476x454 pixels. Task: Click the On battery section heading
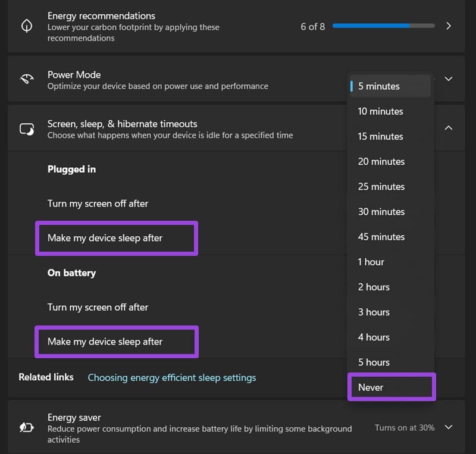click(x=71, y=273)
